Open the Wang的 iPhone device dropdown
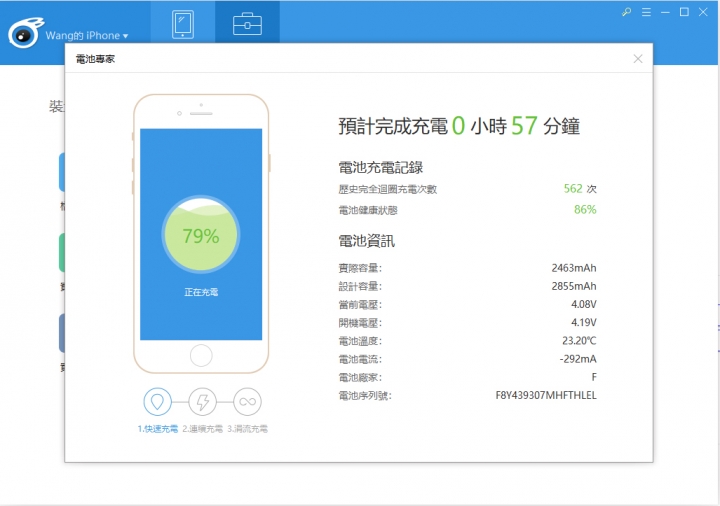The width and height of the screenshot is (720, 506). (x=87, y=35)
